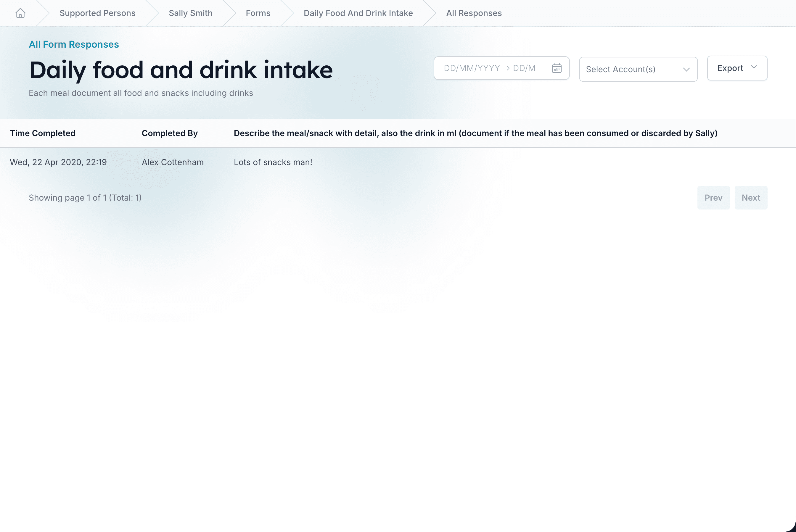Select the Alex Cottenham cell

tap(173, 162)
